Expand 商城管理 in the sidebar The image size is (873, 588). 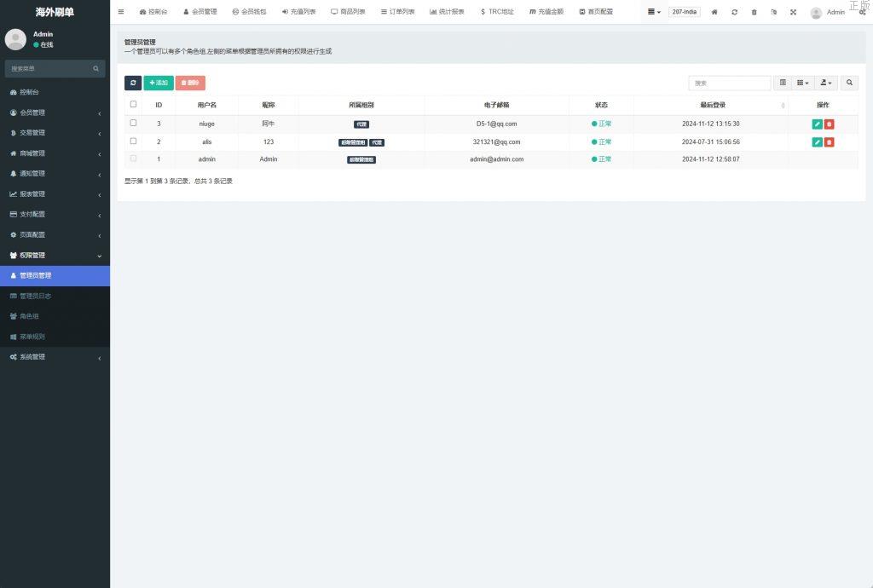(x=55, y=153)
